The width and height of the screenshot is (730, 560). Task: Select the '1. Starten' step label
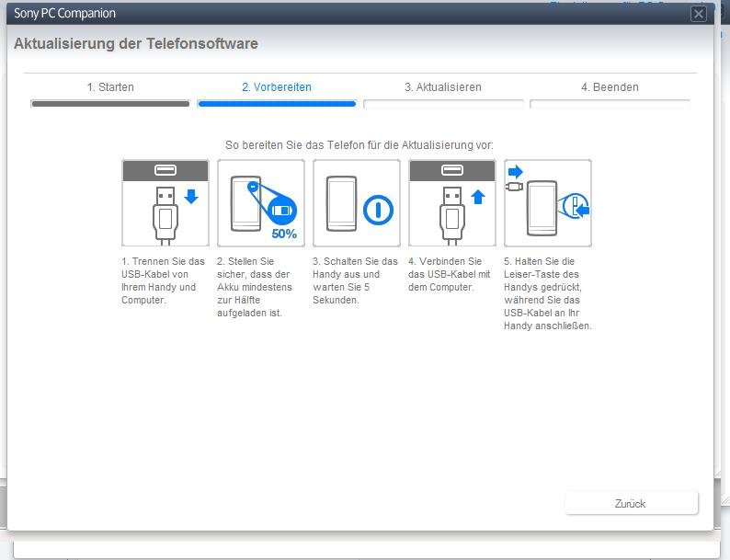pos(110,87)
